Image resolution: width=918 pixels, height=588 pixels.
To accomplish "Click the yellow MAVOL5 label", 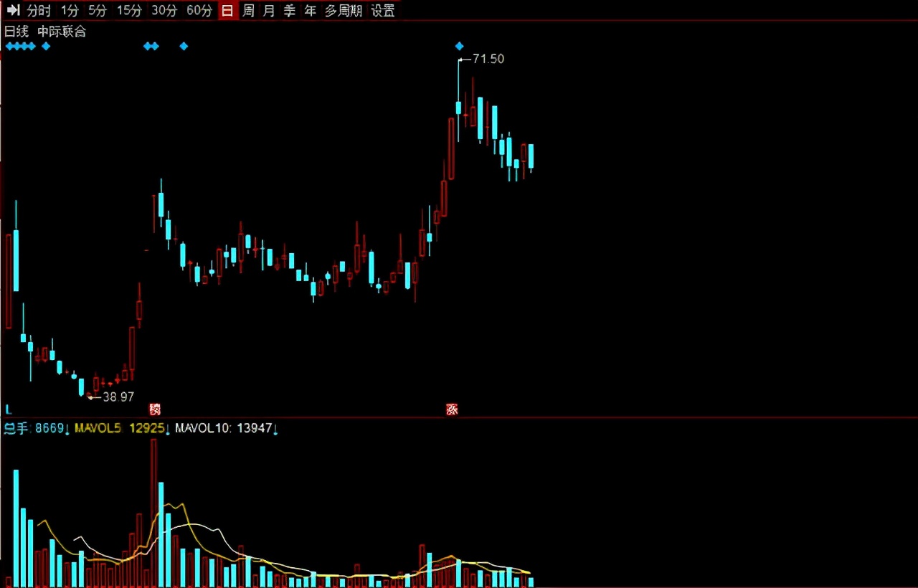I will point(98,428).
